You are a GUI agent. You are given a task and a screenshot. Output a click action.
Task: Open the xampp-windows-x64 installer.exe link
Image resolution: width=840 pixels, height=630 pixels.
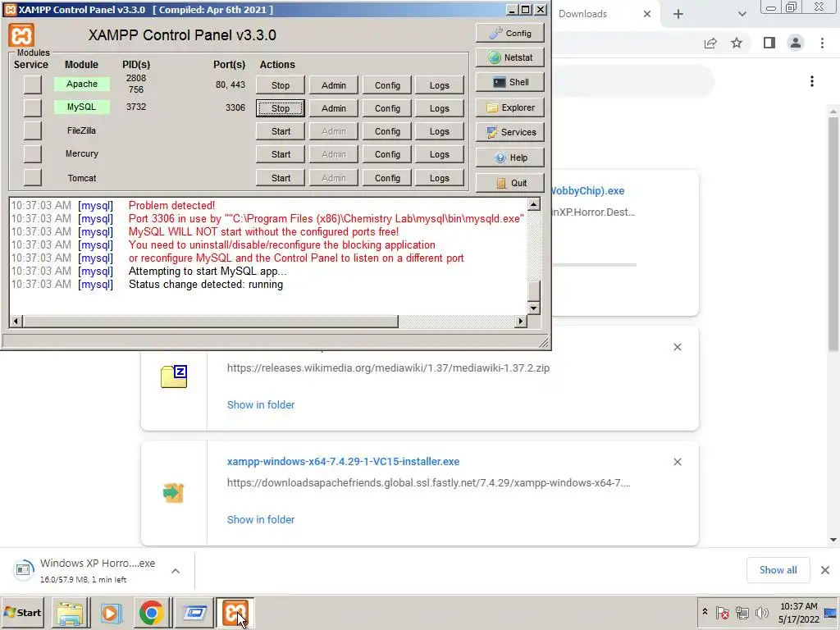(343, 461)
